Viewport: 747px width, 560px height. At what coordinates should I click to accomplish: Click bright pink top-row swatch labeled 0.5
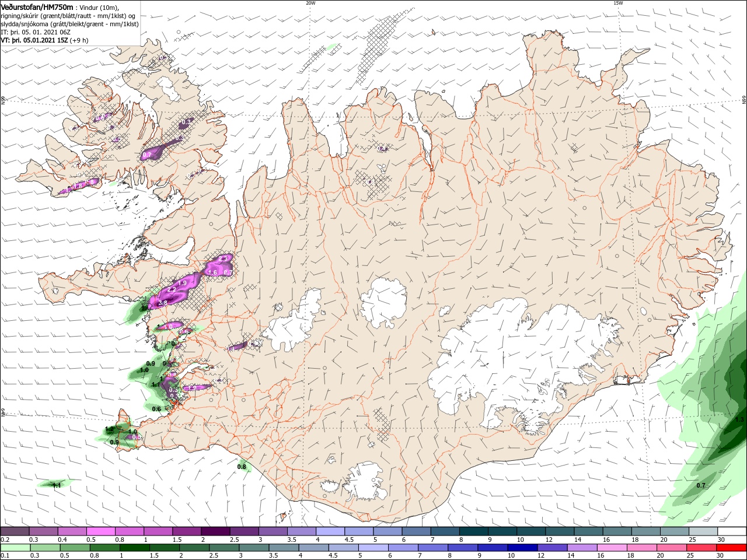(100, 531)
